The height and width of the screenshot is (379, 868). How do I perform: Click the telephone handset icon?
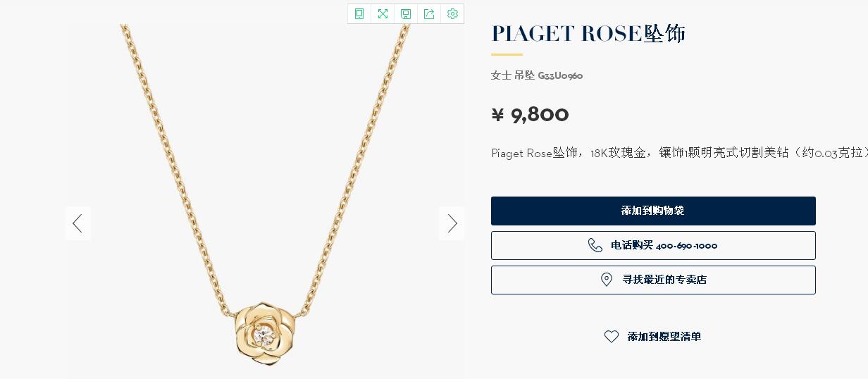[595, 245]
